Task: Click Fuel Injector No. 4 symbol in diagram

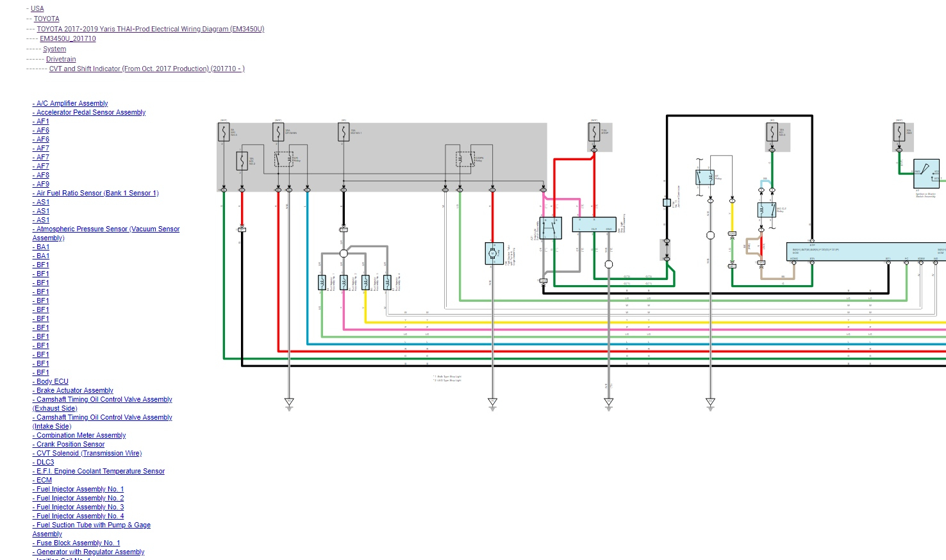Action: coord(387,283)
